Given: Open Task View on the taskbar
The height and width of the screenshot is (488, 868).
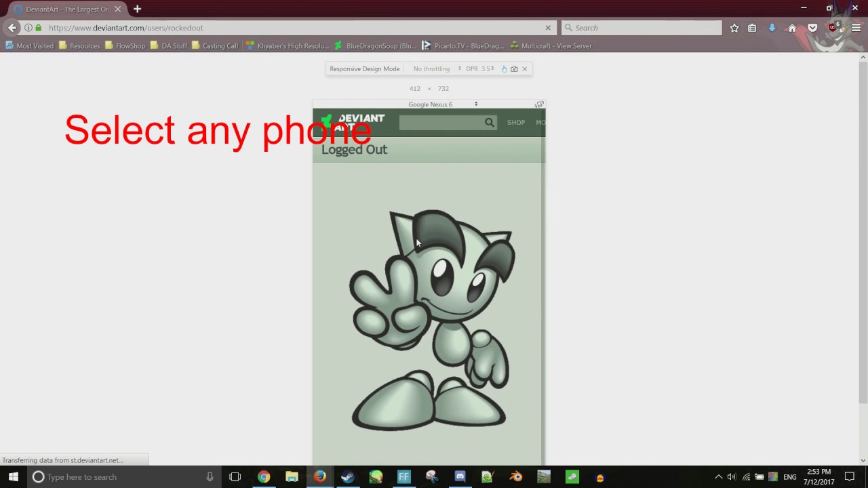Looking at the screenshot, I should (x=235, y=476).
